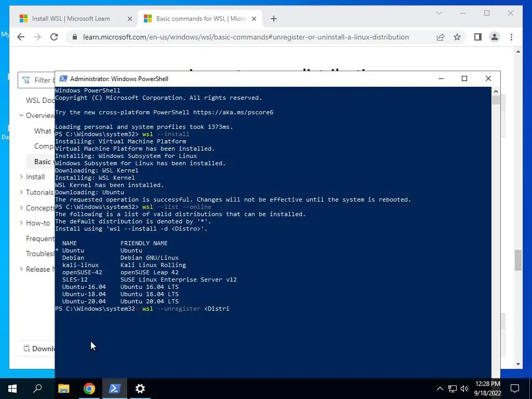Open the Frequently asked sidebar link
Viewport: 532px width, 399px height.
(x=41, y=238)
